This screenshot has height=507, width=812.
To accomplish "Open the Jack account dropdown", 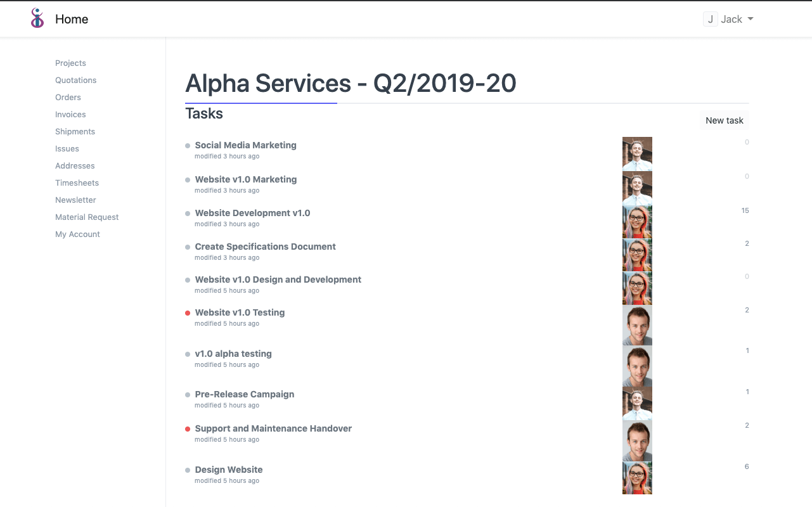I will 734,19.
